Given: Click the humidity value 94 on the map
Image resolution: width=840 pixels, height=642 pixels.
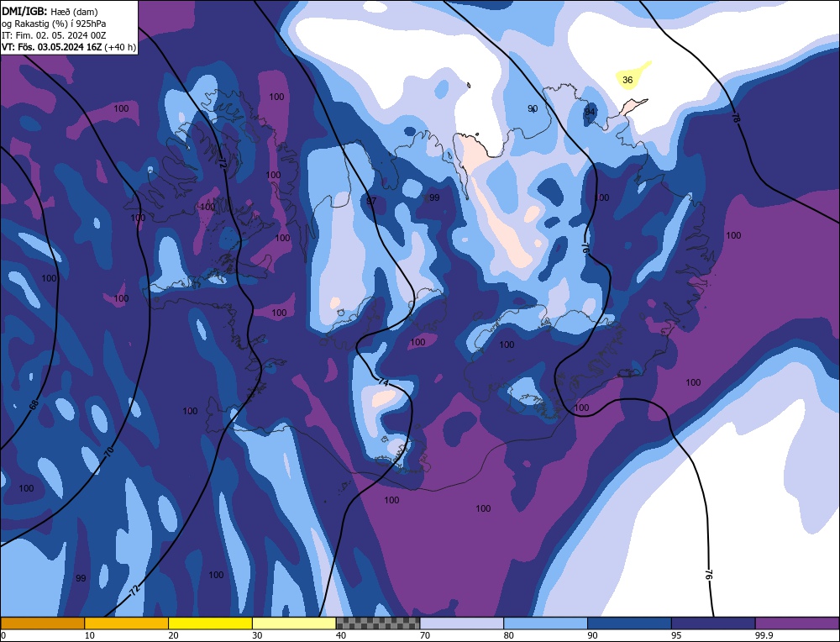Looking at the screenshot, I should tap(590, 112).
